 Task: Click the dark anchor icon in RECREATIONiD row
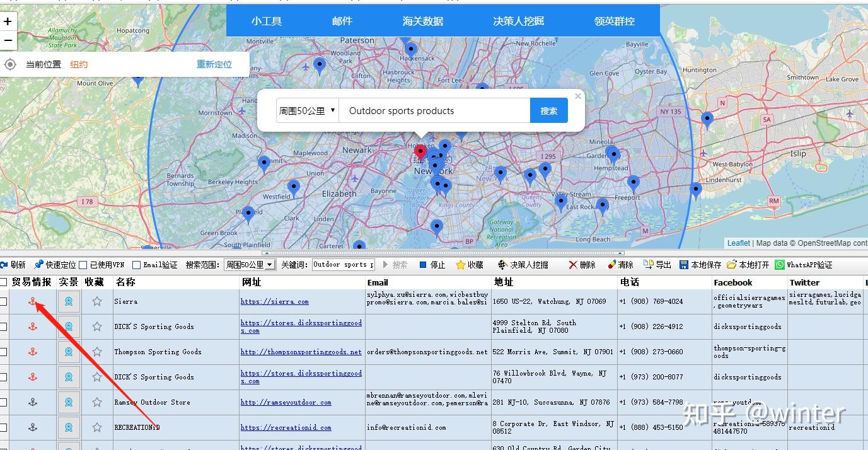[33, 427]
